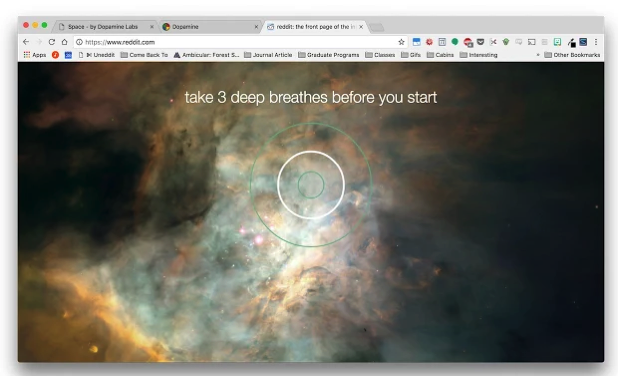Bookmark this page with the star icon
The image size is (618, 376).
click(x=401, y=42)
